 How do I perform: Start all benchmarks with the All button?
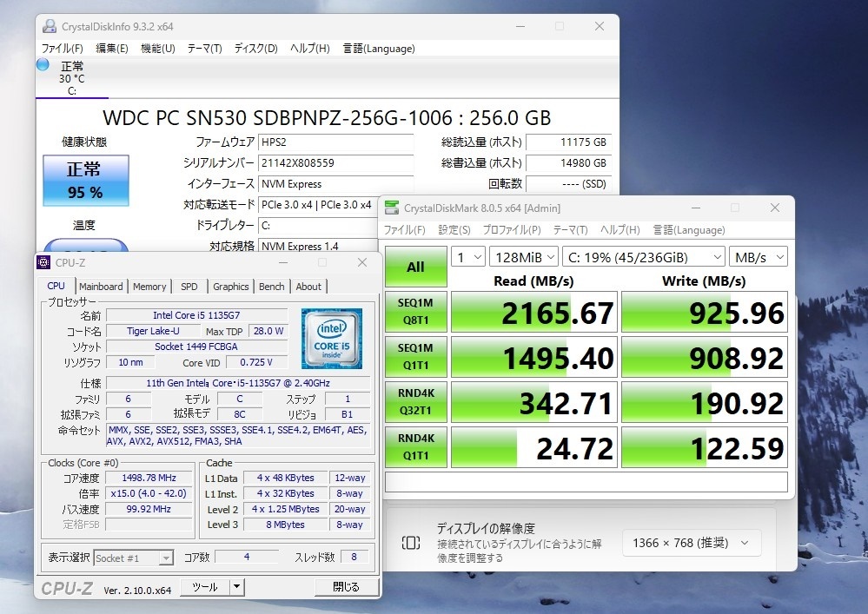[x=415, y=267]
